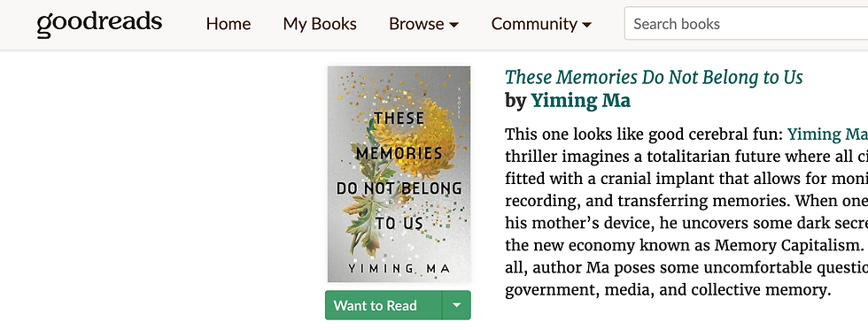Open the Browse menu label
The image size is (868, 330).
[416, 24]
